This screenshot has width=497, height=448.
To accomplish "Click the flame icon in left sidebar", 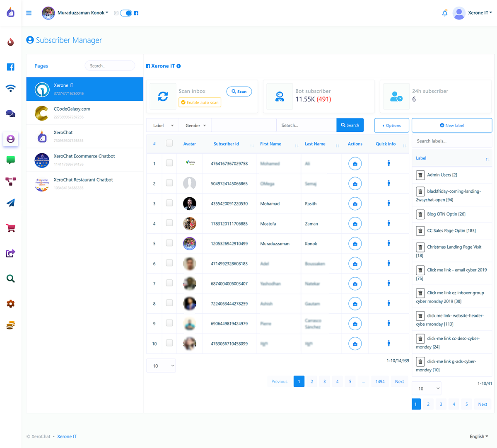I will click(x=11, y=41).
